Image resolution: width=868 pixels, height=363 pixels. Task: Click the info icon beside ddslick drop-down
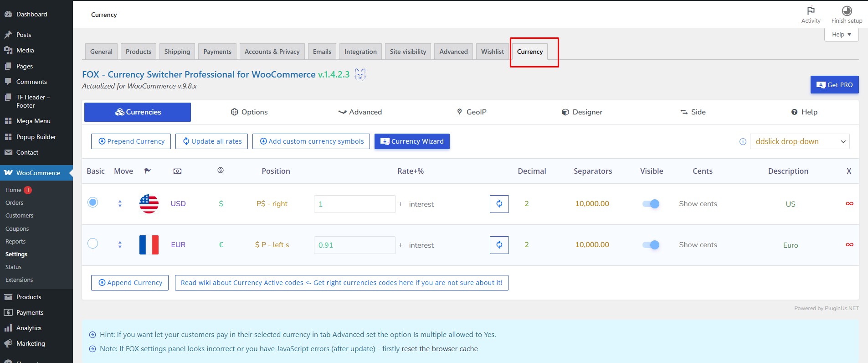[x=743, y=142]
